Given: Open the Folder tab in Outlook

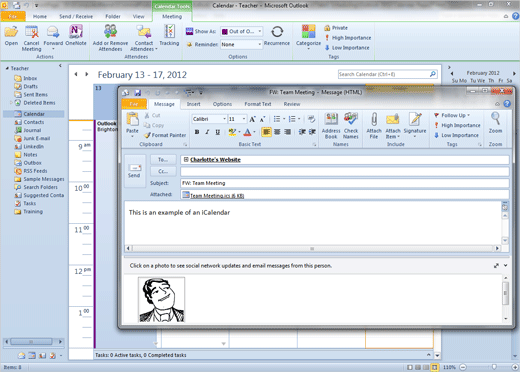Looking at the screenshot, I should [113, 16].
